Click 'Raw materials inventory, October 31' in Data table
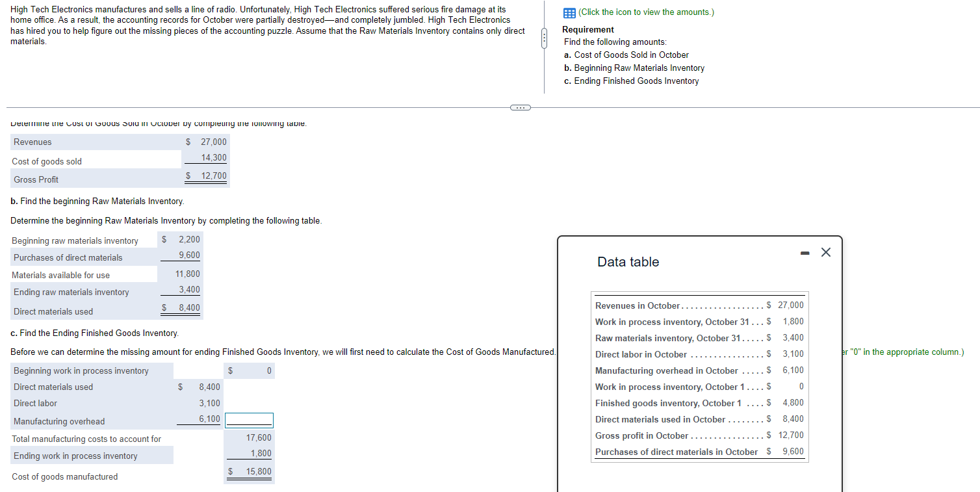The height and width of the screenshot is (492, 980). (668, 338)
